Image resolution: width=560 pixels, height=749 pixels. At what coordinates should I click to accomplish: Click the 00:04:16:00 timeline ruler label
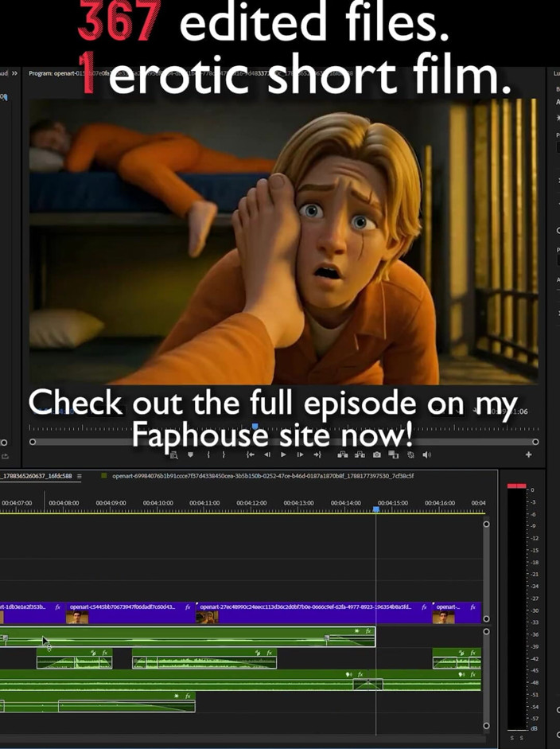point(440,503)
